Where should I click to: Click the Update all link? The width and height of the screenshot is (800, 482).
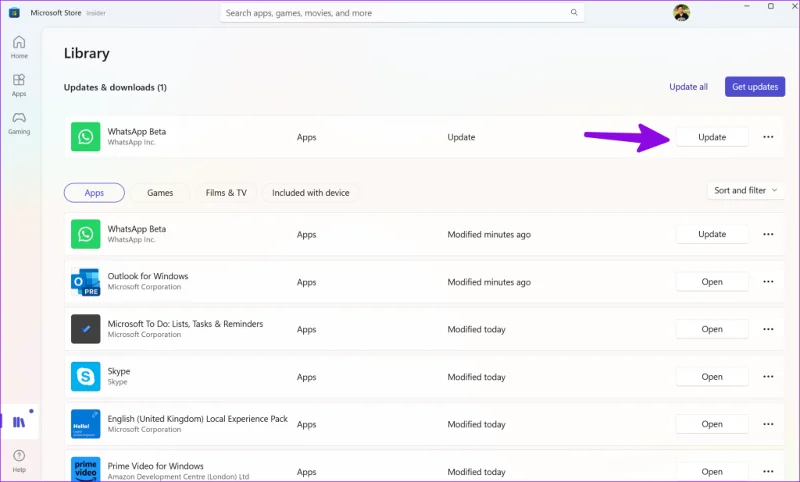[688, 87]
